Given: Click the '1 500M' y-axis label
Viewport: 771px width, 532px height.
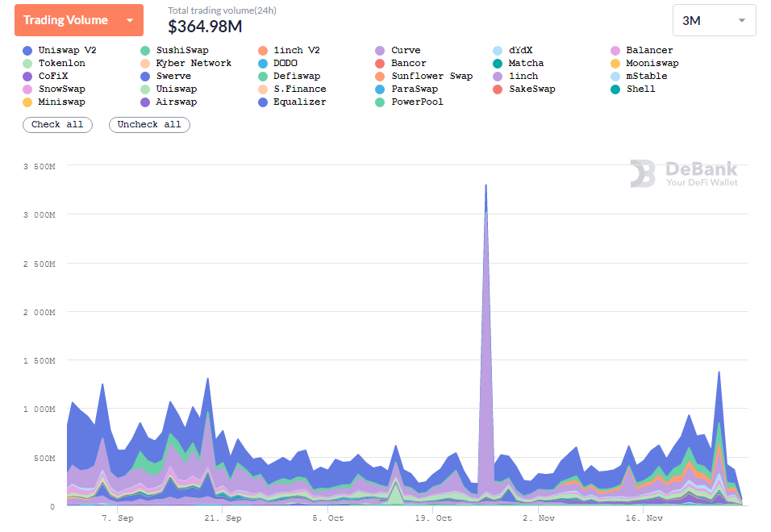Looking at the screenshot, I should [40, 360].
